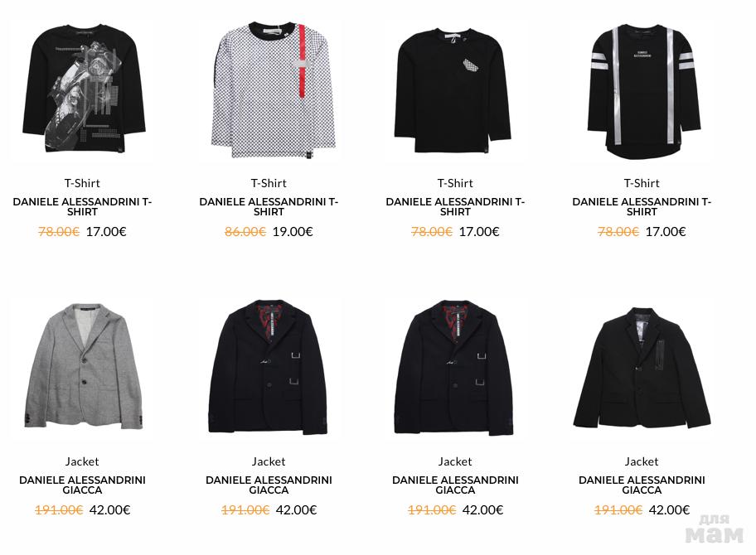Screen dimensions: 756x555
Task: Select the T-Shirt category label under checkered shirt
Action: tap(269, 183)
